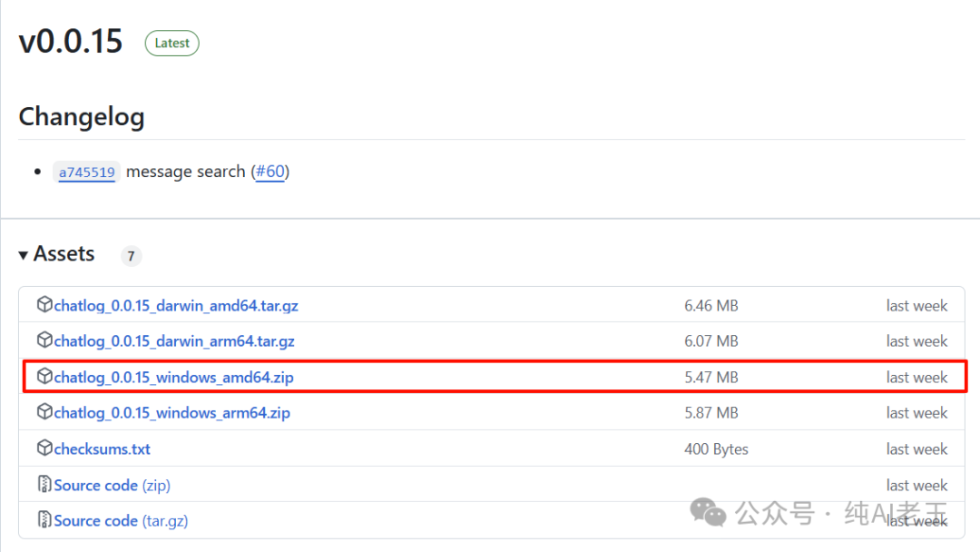Viewport: 980px width, 552px height.
Task: Download chatlog_0.0.15_windows_arm64.zip
Action: point(171,413)
